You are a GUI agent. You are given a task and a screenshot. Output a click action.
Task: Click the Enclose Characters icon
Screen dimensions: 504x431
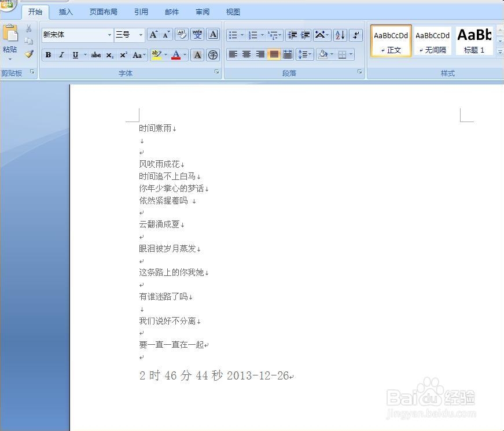pyautogui.click(x=213, y=55)
